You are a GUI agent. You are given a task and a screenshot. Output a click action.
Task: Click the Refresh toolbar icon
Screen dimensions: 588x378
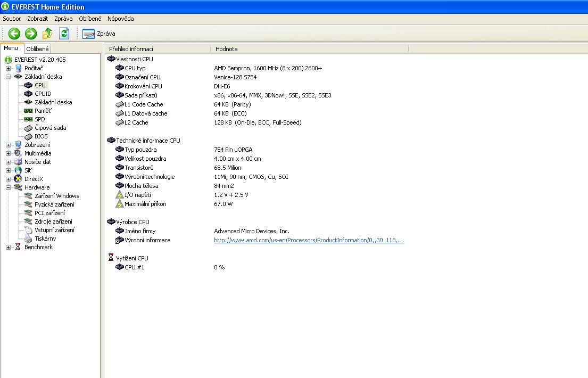pyautogui.click(x=64, y=34)
